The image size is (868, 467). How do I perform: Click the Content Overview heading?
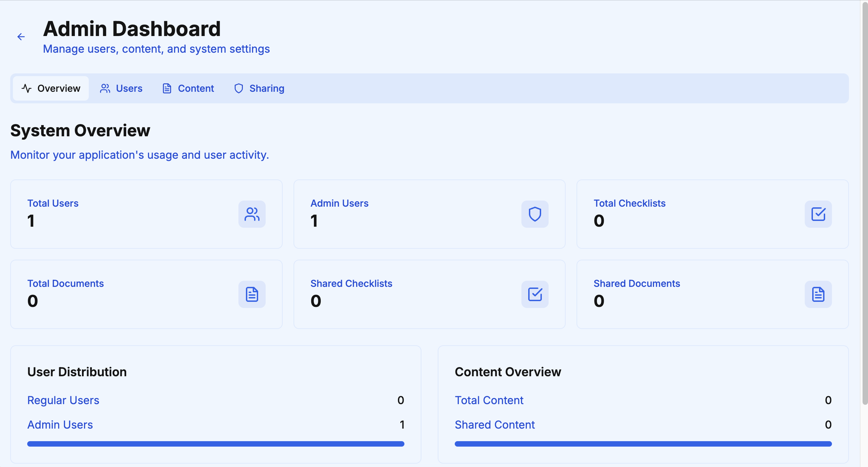pyautogui.click(x=508, y=372)
